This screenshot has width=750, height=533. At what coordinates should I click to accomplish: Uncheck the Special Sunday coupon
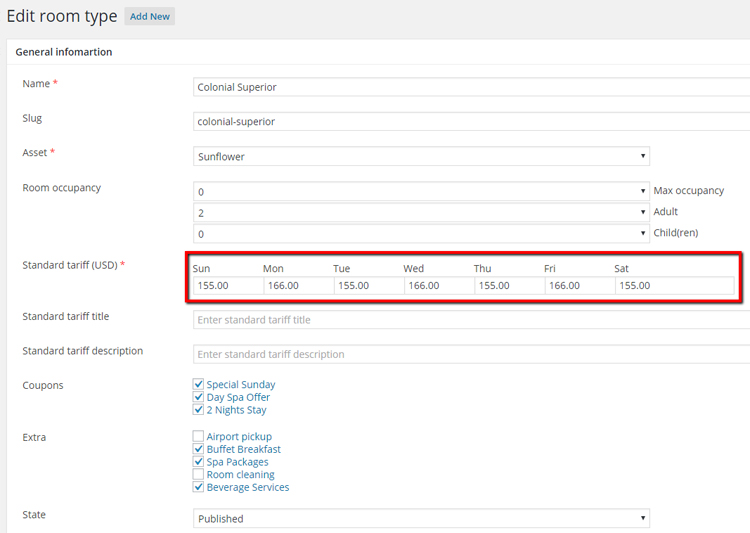pos(198,384)
